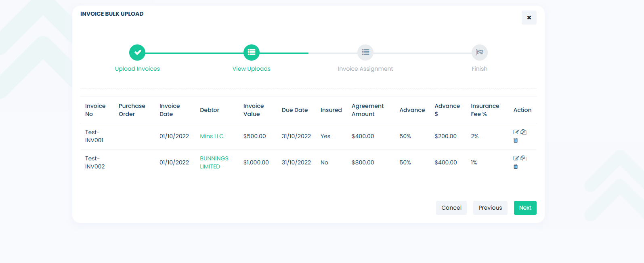Image resolution: width=644 pixels, height=263 pixels.
Task: Edit the Test-INV002 invoice row
Action: pos(516,158)
